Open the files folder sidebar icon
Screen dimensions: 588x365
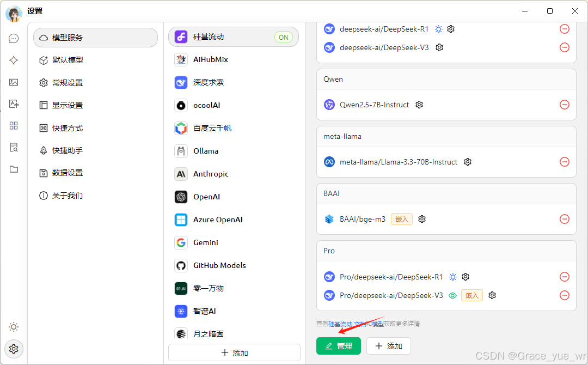coord(14,169)
